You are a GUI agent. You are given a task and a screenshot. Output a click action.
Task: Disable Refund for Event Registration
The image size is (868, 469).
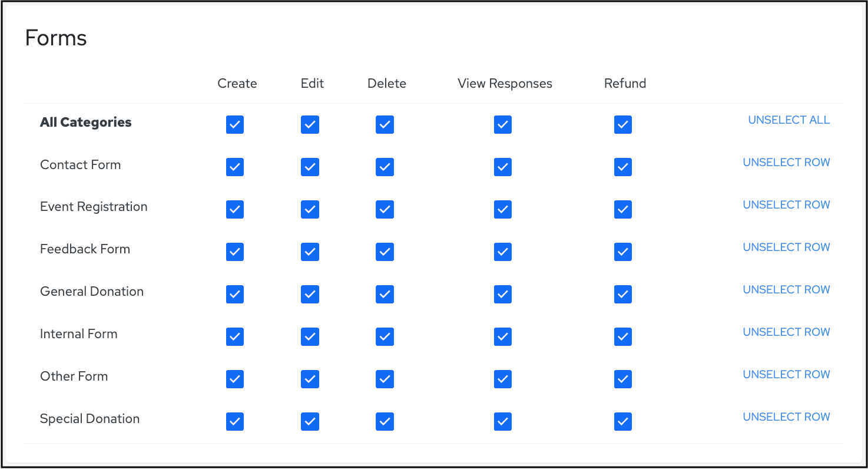pos(623,210)
